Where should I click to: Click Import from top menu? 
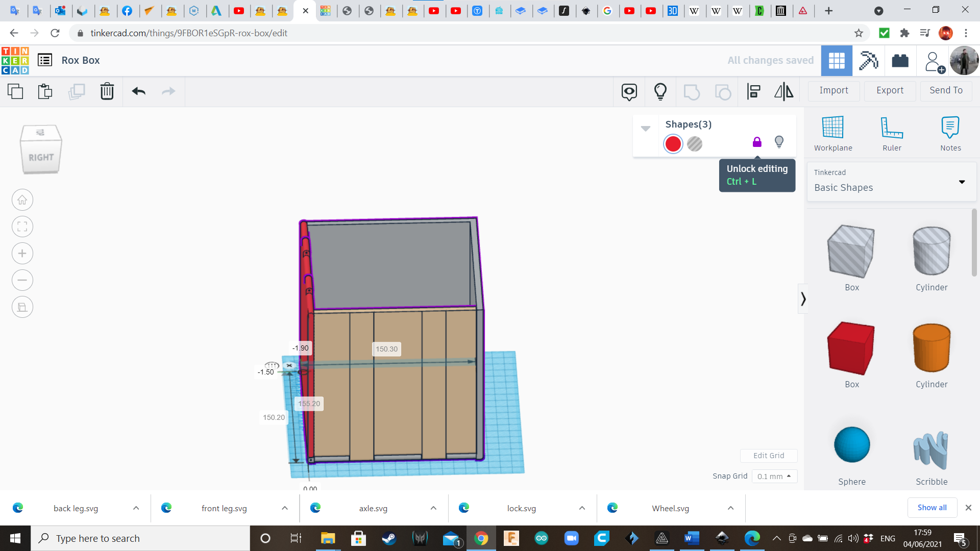(x=834, y=90)
